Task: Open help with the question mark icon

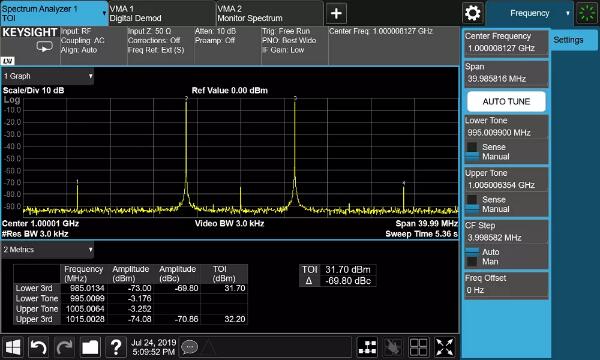Action: pos(116,347)
